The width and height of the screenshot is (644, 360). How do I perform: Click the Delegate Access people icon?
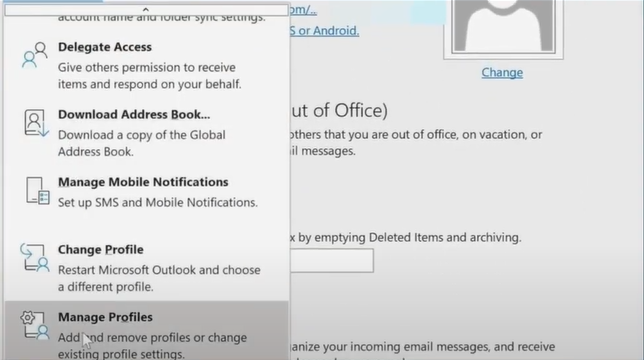pos(34,55)
